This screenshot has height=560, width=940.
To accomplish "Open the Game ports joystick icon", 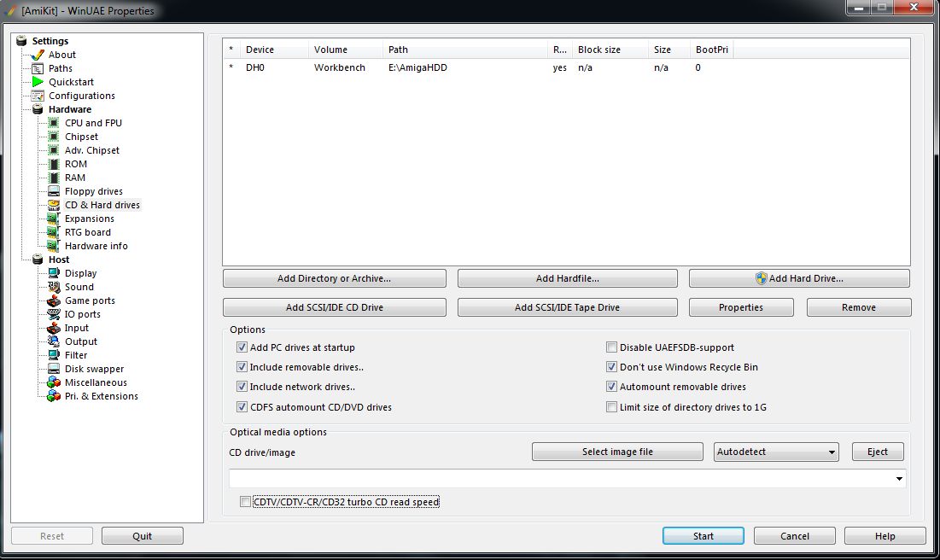I will point(54,300).
